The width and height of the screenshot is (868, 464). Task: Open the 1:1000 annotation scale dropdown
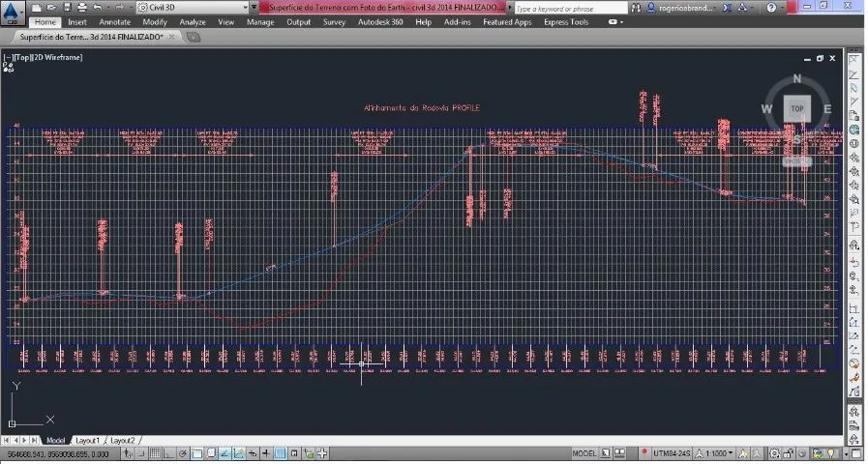coord(715,453)
